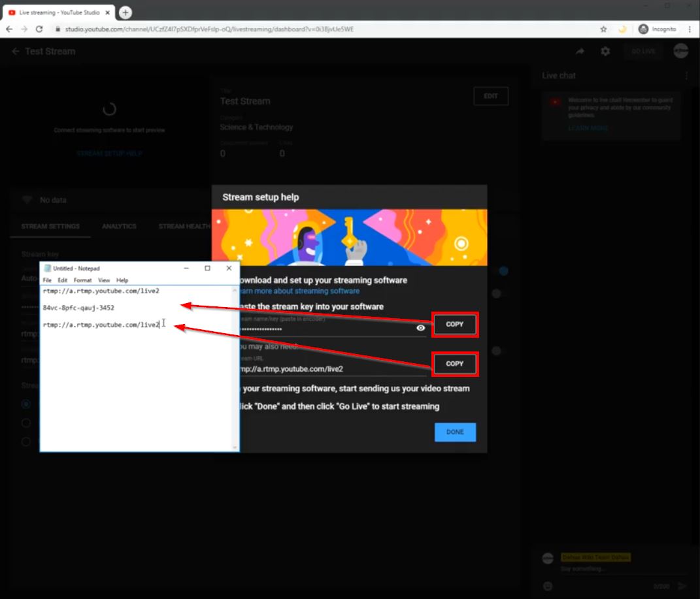
Task: Open learn more about streaming software link
Action: click(x=299, y=291)
